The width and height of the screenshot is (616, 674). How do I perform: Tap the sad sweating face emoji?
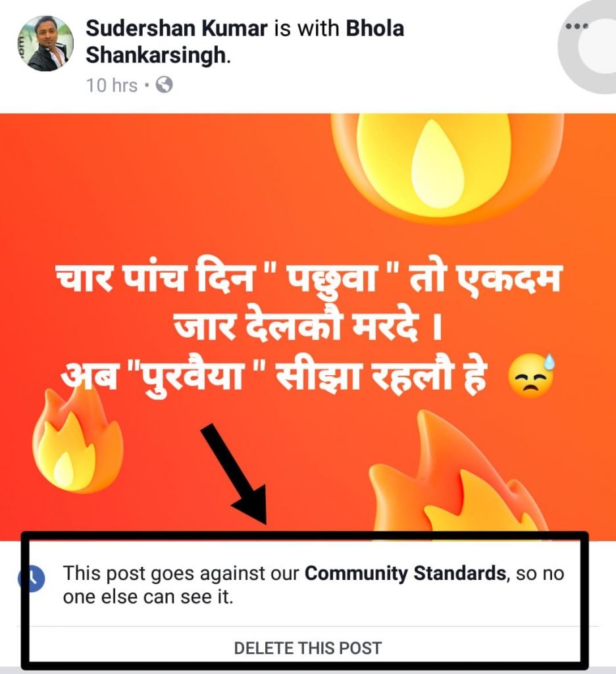[531, 376]
